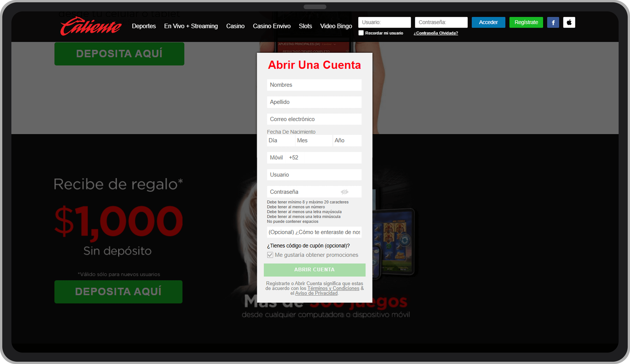Go to En Vivo + Streaming
The image size is (630, 364).
tap(191, 26)
